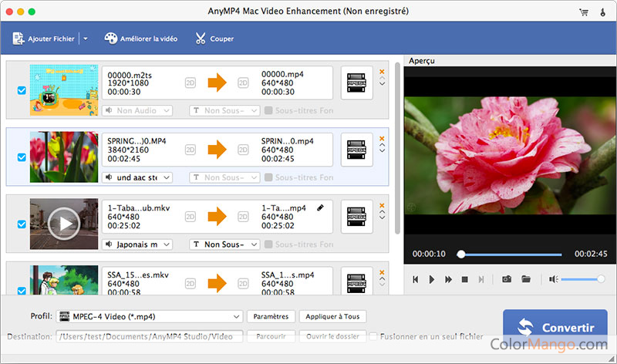617x364 pixels.
Task: Uncheck the 00000.m2ts file checkbox
Action: tap(22, 90)
